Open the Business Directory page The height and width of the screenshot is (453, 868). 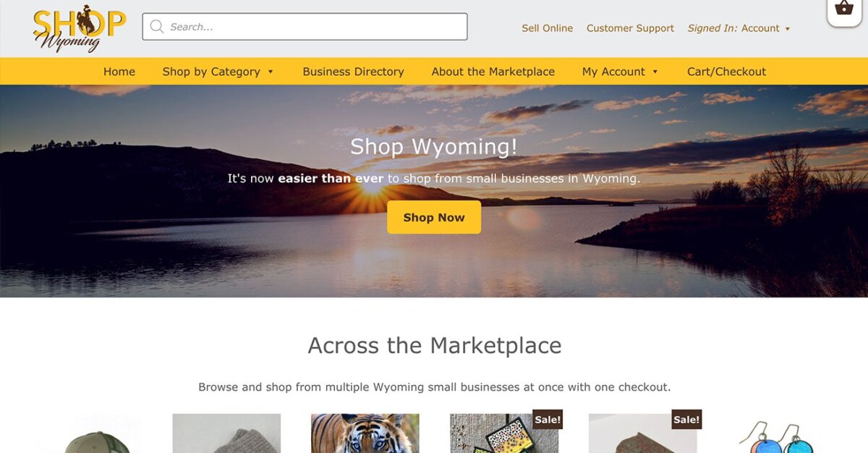pos(353,72)
